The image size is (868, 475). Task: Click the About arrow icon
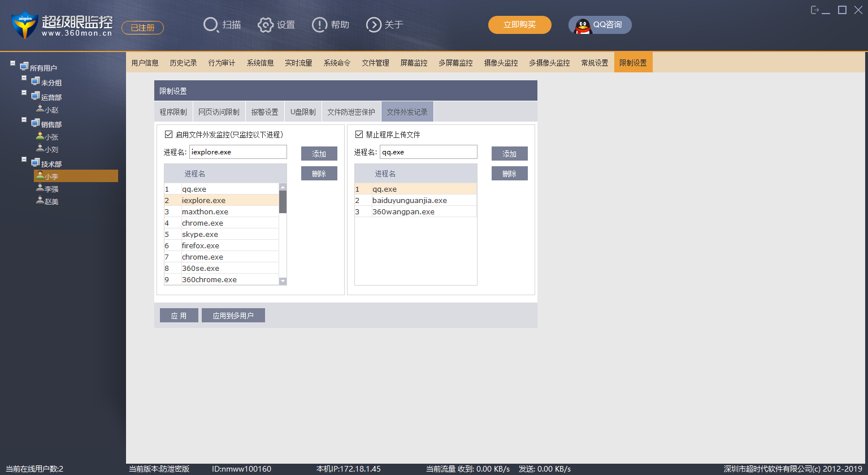coord(374,25)
